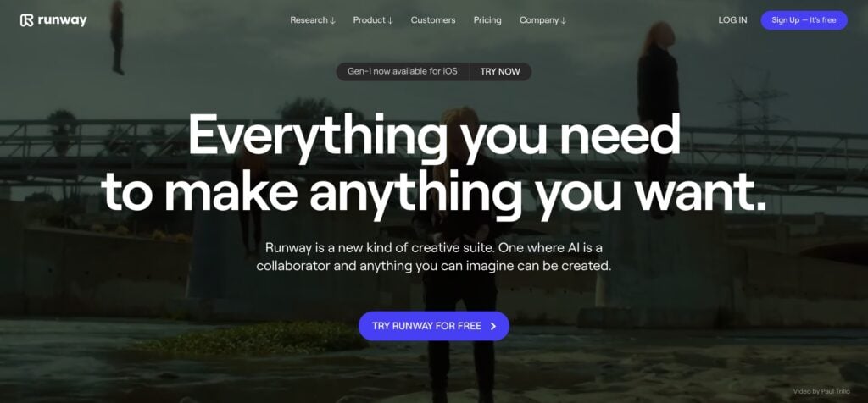Viewport: 868px width, 403px height.
Task: Click the LOG IN link
Action: click(x=732, y=20)
